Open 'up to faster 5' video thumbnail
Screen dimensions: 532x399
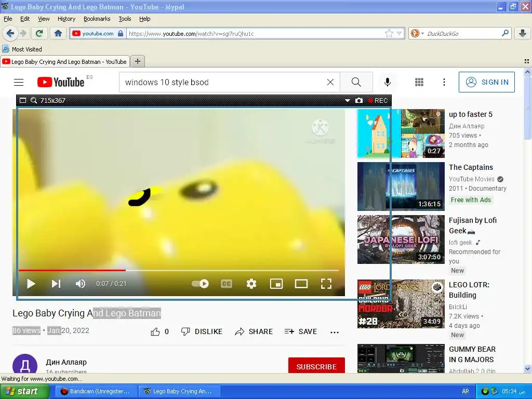point(401,134)
